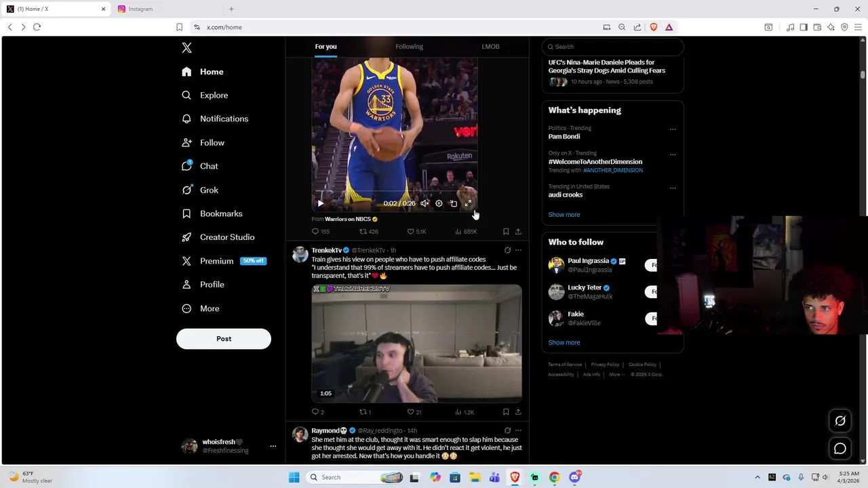Click the Post button

coord(224,339)
